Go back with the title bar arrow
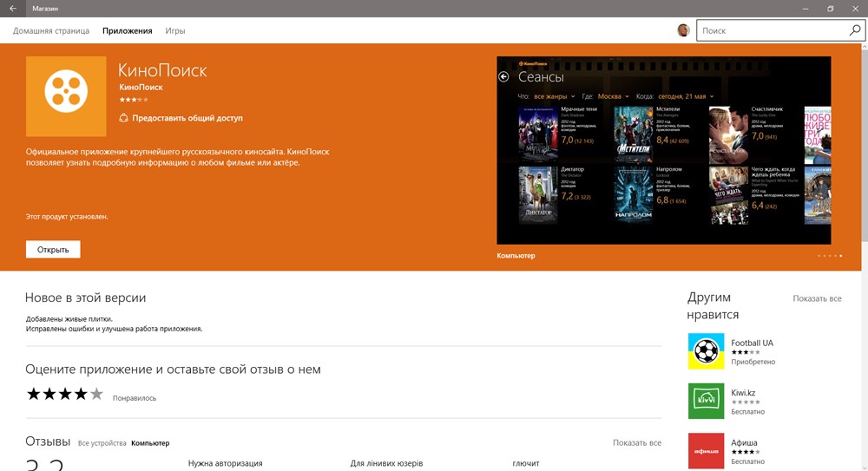Image resolution: width=868 pixels, height=471 pixels. pyautogui.click(x=13, y=9)
